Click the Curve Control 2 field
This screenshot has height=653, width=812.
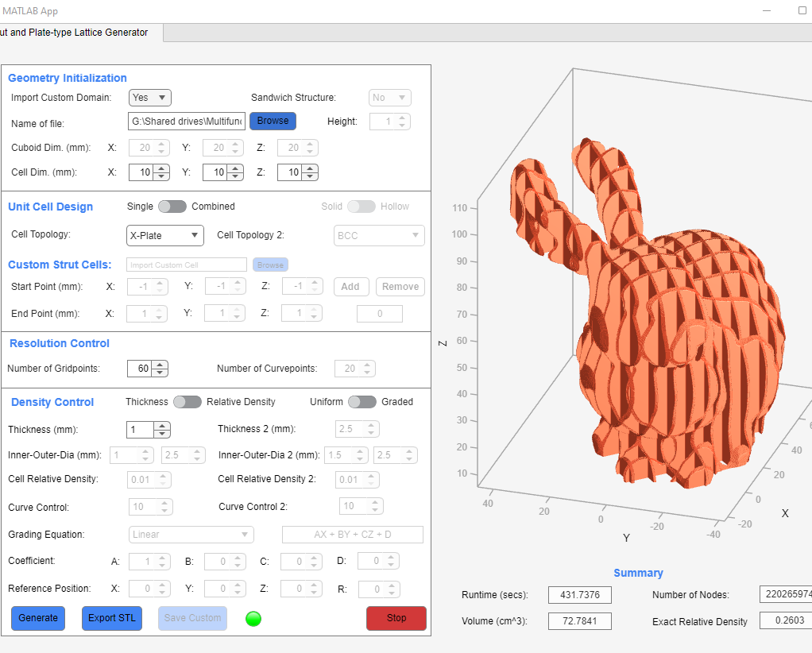click(361, 506)
